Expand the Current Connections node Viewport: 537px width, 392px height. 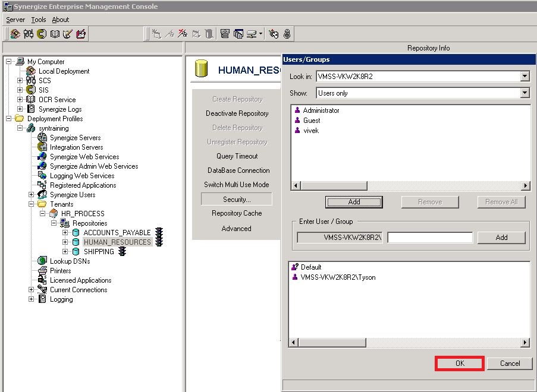31,290
